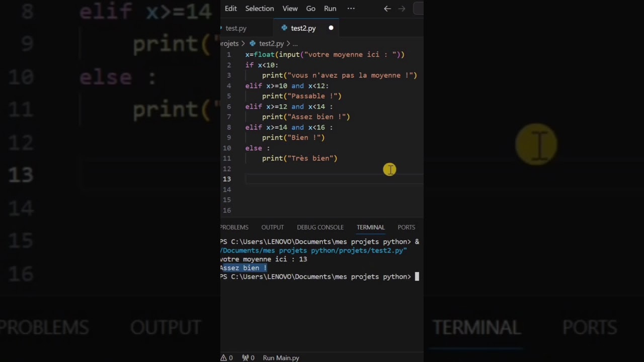Click the highlighted "Assez bien !" terminal output
Viewport: 644px width, 362px height.
[244, 268]
